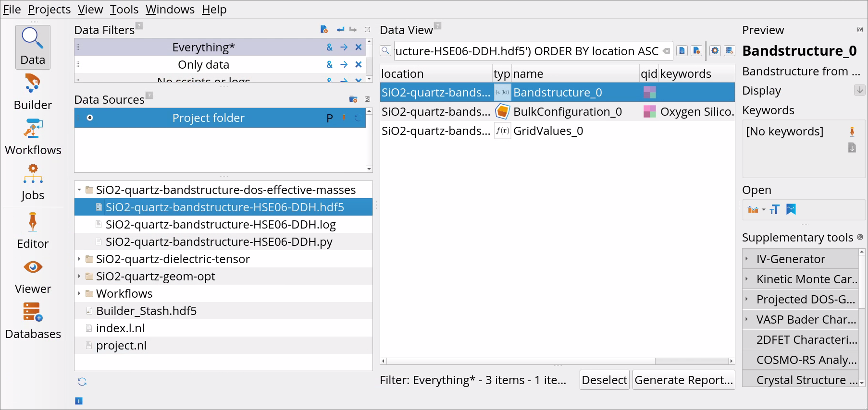Viewport: 868px width, 410px height.
Task: Select the Project folder radio button
Action: pyautogui.click(x=90, y=118)
